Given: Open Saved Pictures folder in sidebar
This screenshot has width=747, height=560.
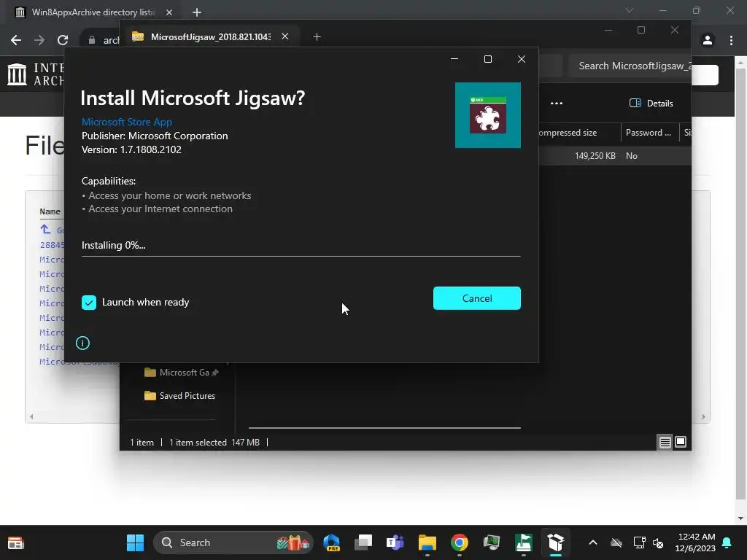Looking at the screenshot, I should (179, 396).
